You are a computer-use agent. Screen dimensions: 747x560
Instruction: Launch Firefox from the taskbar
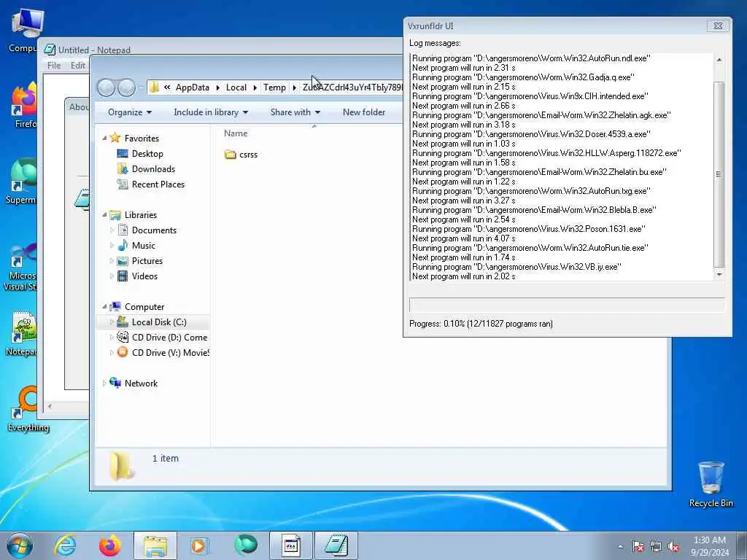pos(110,545)
